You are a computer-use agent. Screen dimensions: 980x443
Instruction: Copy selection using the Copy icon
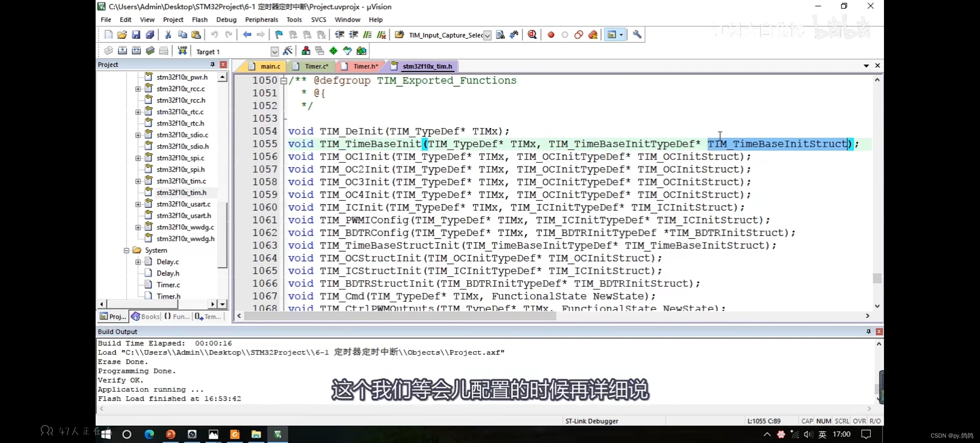click(x=182, y=35)
